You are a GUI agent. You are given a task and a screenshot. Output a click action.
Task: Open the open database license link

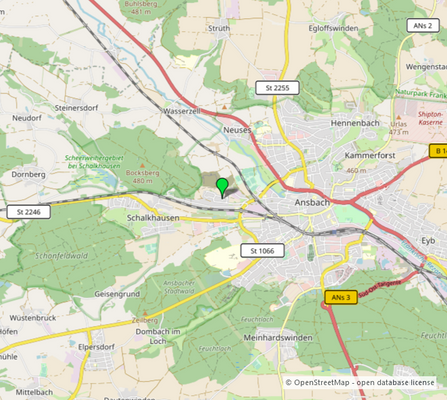(395, 382)
